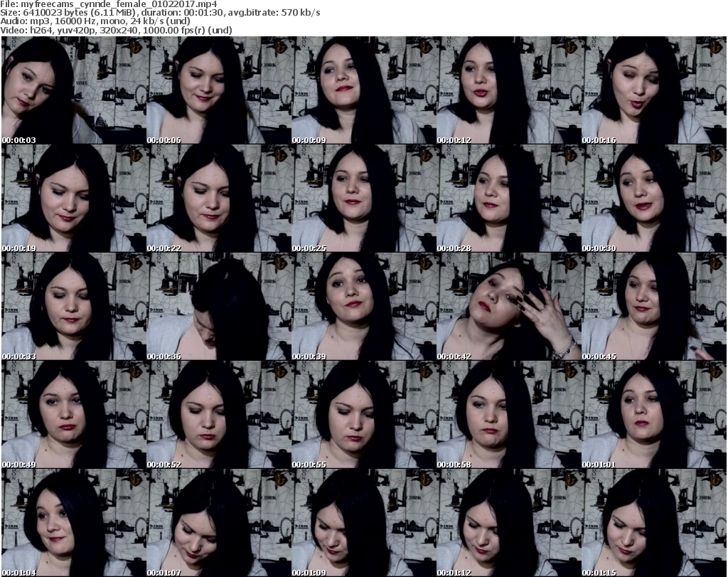Viewport: 728px width, 577px height.
Task: Click the file name line ending in 01022017.mp4
Action: tap(109, 4)
